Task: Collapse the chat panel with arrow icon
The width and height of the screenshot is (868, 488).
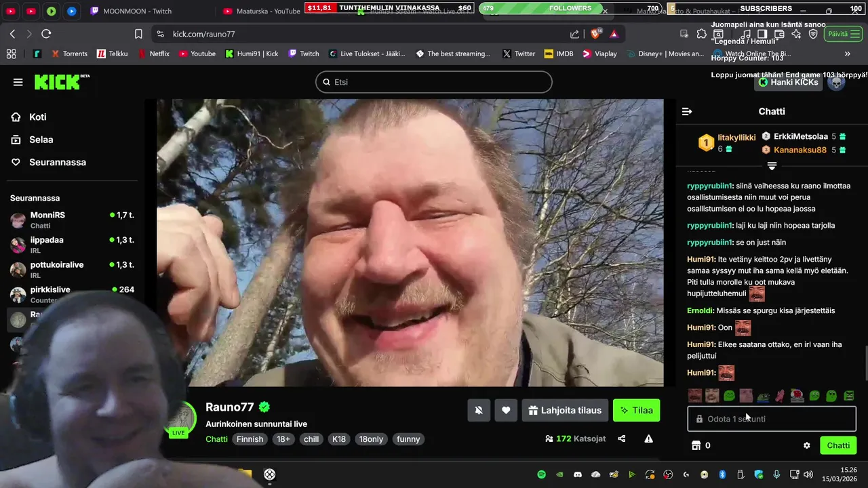Action: click(x=687, y=111)
